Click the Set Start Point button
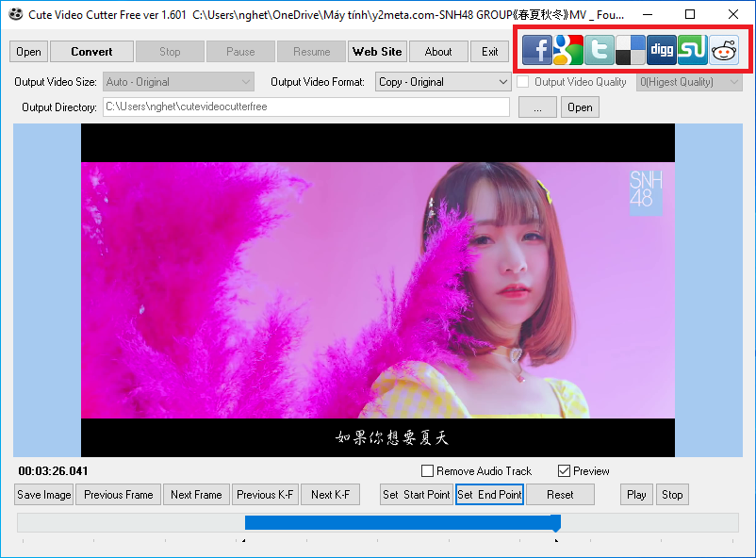Viewport: 756px width, 558px height. pos(416,495)
